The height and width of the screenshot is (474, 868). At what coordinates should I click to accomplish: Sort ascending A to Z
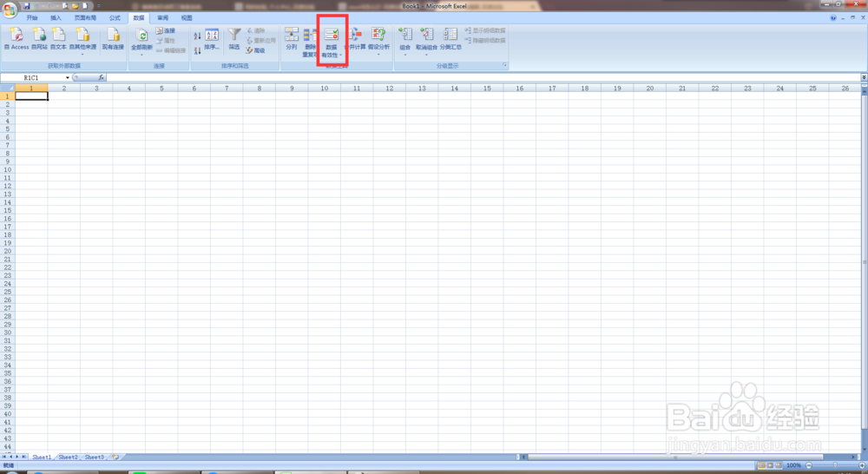point(197,36)
